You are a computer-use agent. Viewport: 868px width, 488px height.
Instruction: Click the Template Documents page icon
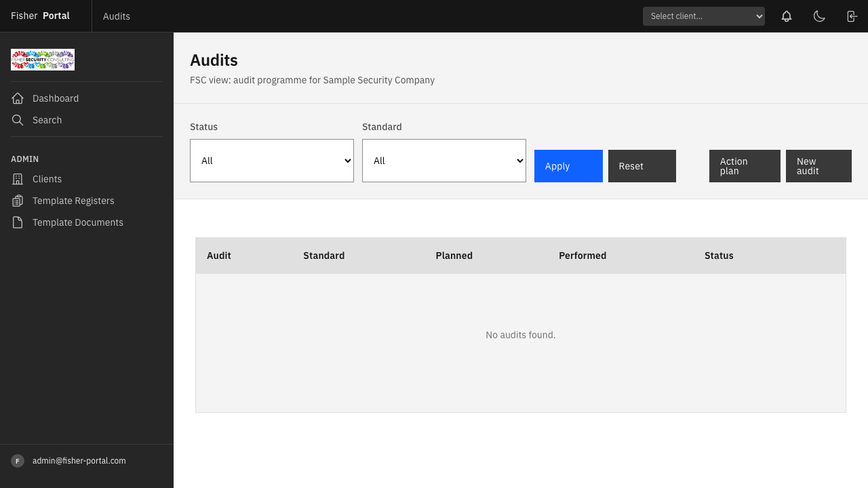click(17, 222)
